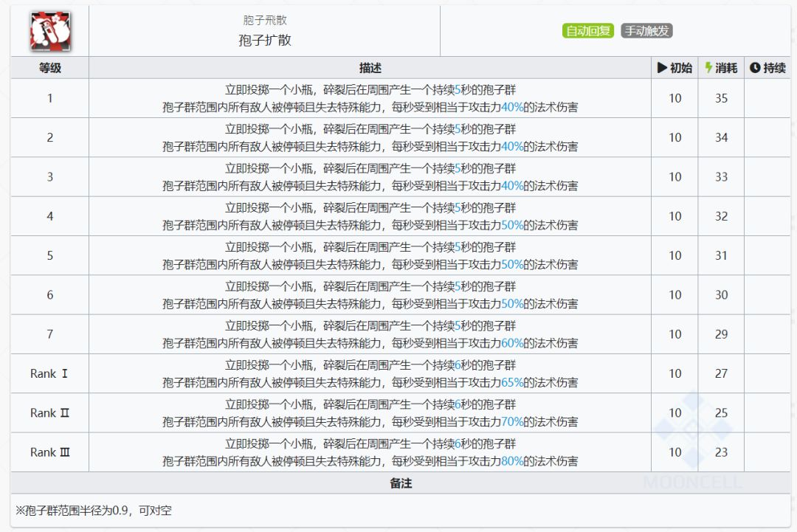Click the 备注 section header

(401, 483)
